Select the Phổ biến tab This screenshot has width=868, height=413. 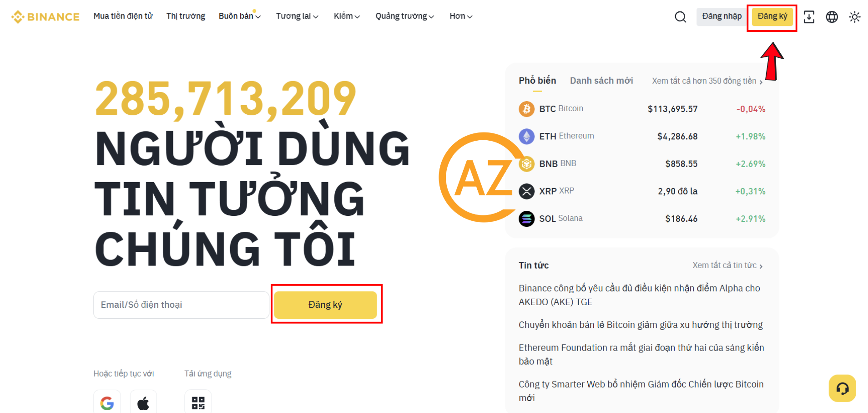(x=537, y=81)
